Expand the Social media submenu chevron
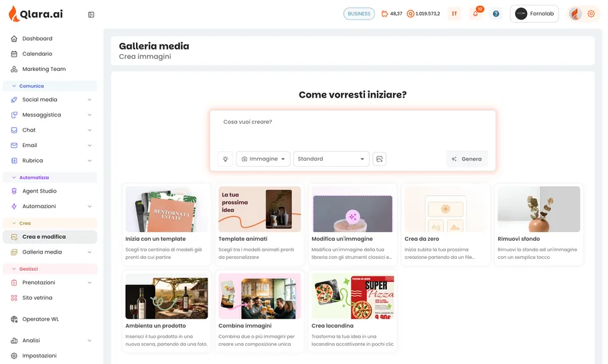608x364 pixels. (90, 100)
